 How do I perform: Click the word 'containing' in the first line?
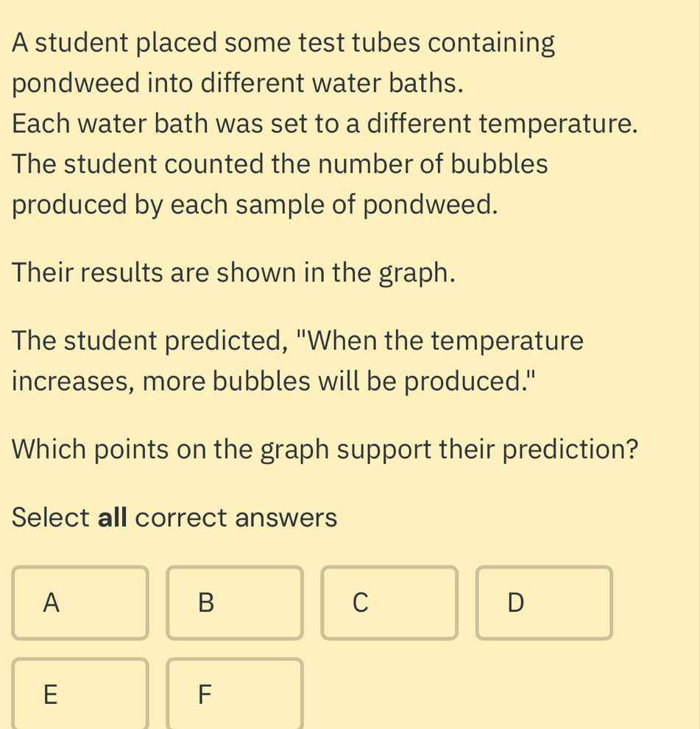pos(491,43)
